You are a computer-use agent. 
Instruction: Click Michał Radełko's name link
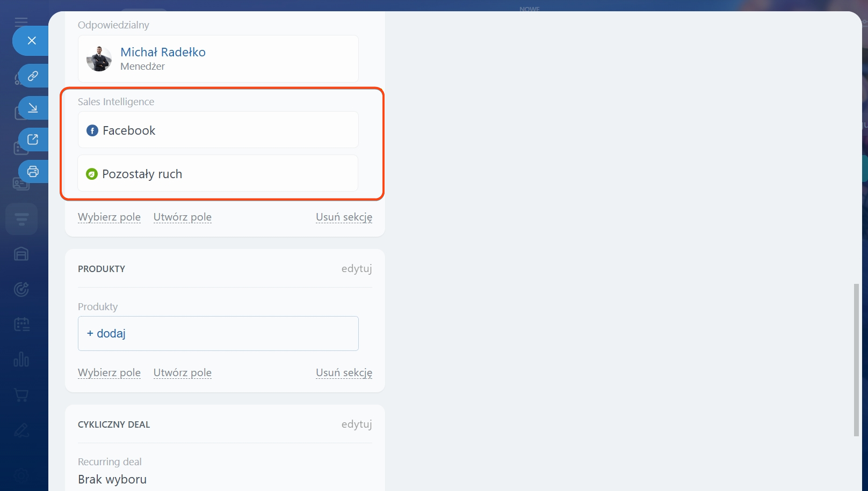tap(163, 52)
